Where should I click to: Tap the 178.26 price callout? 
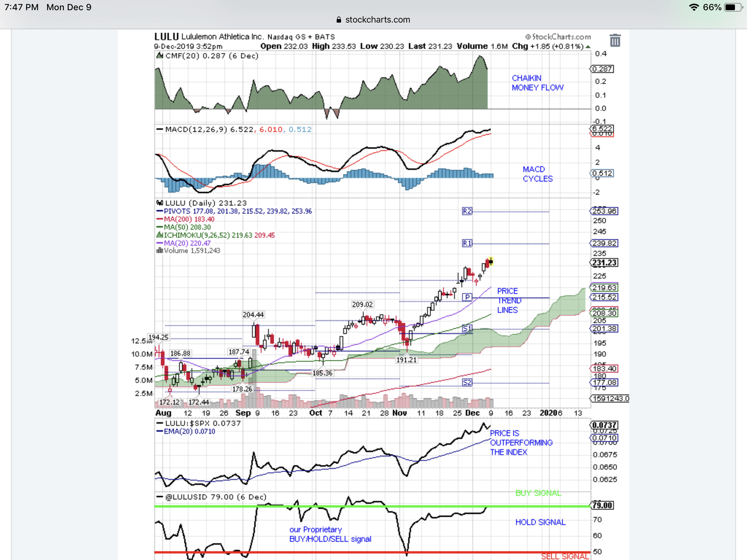(242, 389)
